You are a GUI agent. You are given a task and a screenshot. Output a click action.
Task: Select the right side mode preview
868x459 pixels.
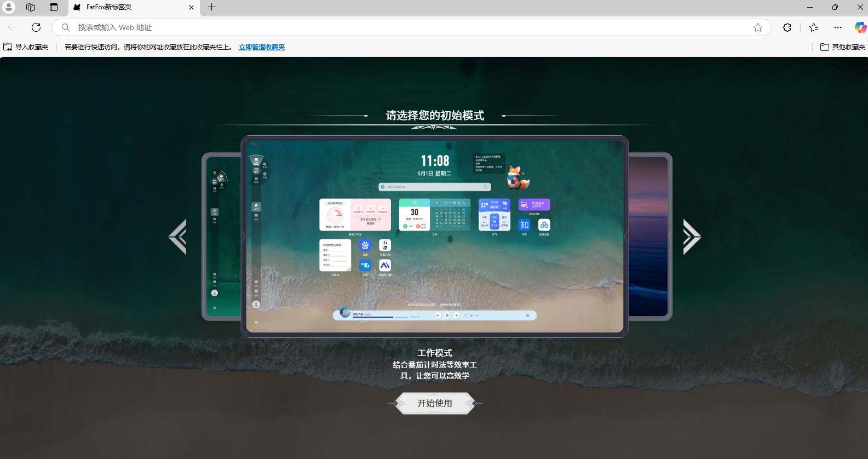650,237
